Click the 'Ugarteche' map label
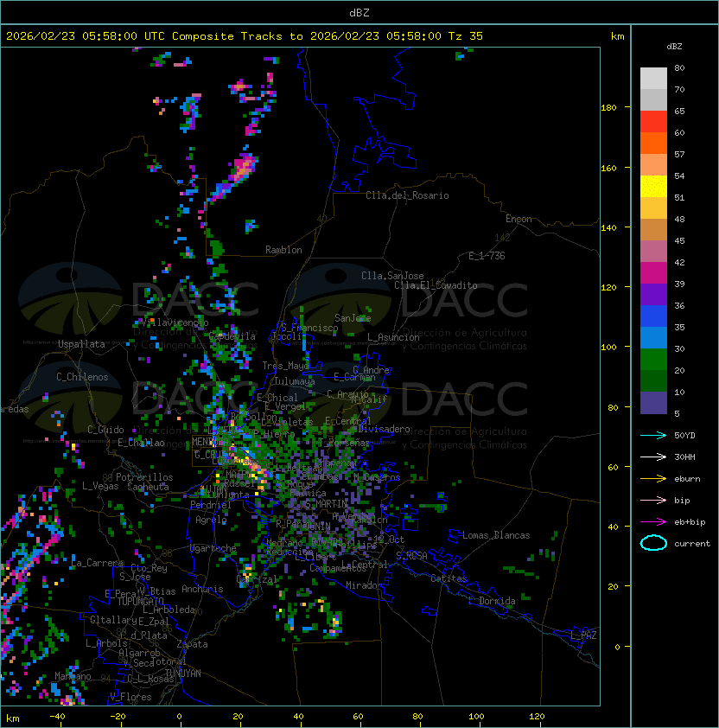The height and width of the screenshot is (728, 719). click(213, 548)
